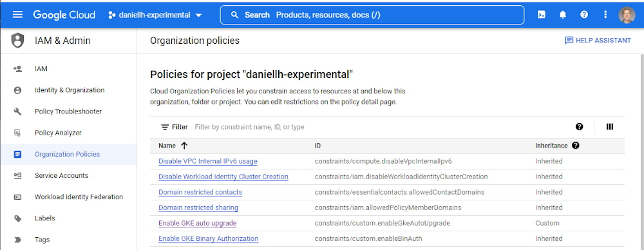Activate Cloud Shell terminal icon
The width and height of the screenshot is (644, 250).
tap(542, 15)
